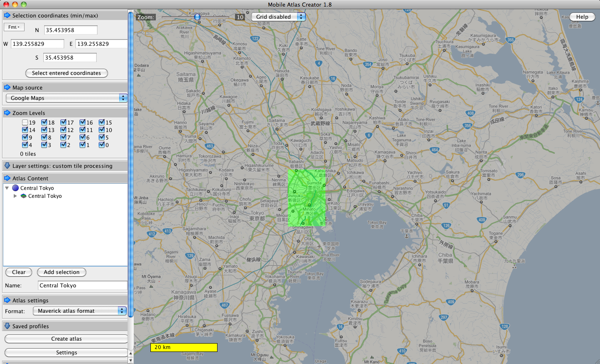Enable zoom level 19 checkbox
Screen dimensions: 600x364
click(x=25, y=122)
